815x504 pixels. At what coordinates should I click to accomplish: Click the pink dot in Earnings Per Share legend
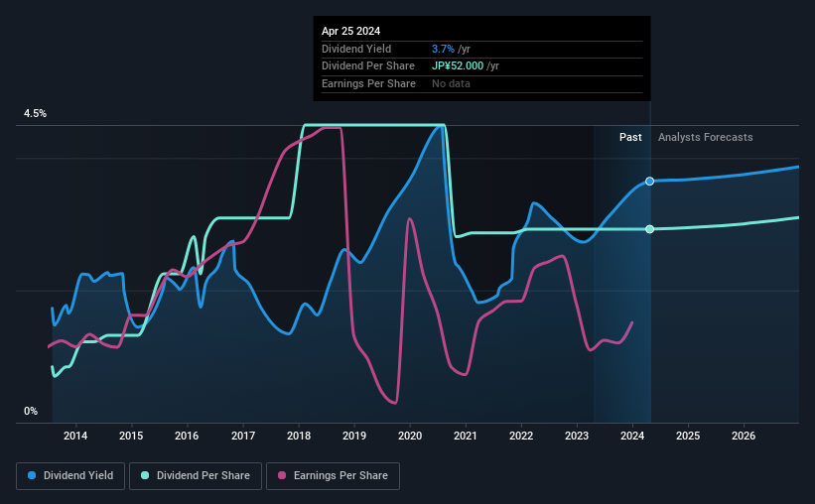coord(282,475)
